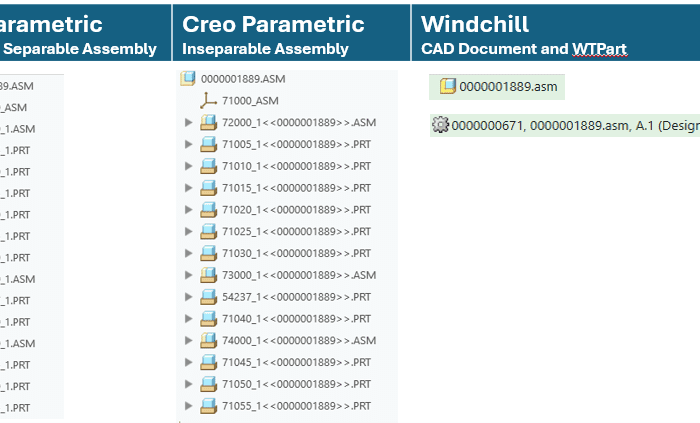The width and height of the screenshot is (700, 423).
Task: Click the assembly icon beside 72000_1<<0000001889>>.ASM
Action: click(x=208, y=122)
